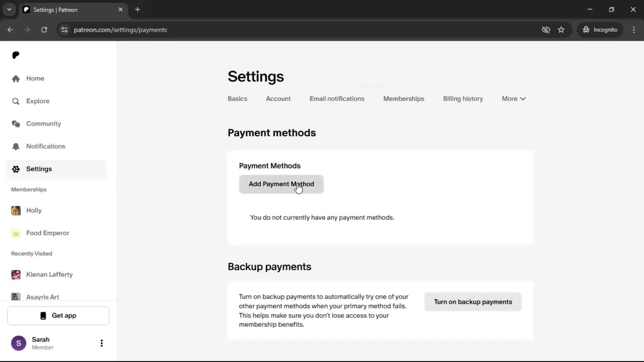Bookmark this page with star icon

coord(561,30)
